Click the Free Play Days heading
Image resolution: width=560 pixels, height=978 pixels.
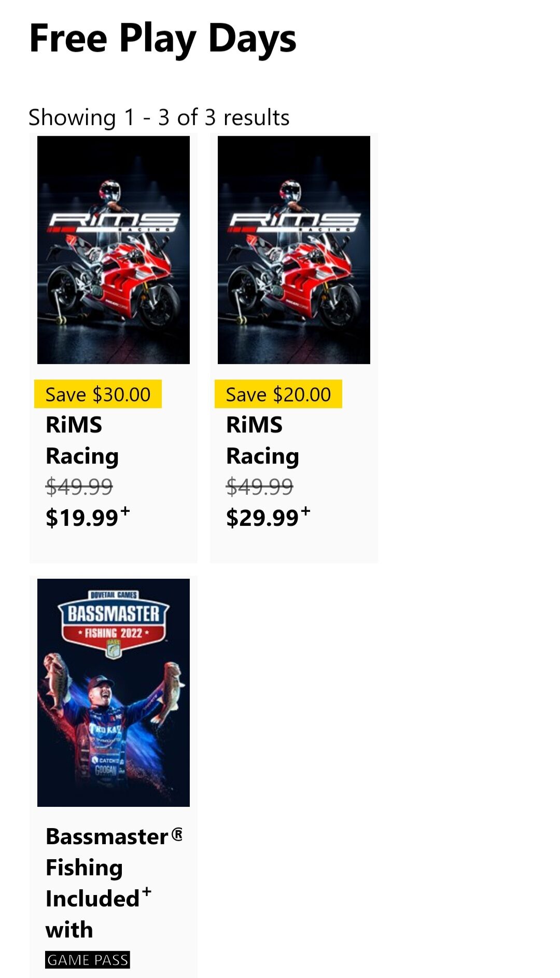tap(163, 39)
